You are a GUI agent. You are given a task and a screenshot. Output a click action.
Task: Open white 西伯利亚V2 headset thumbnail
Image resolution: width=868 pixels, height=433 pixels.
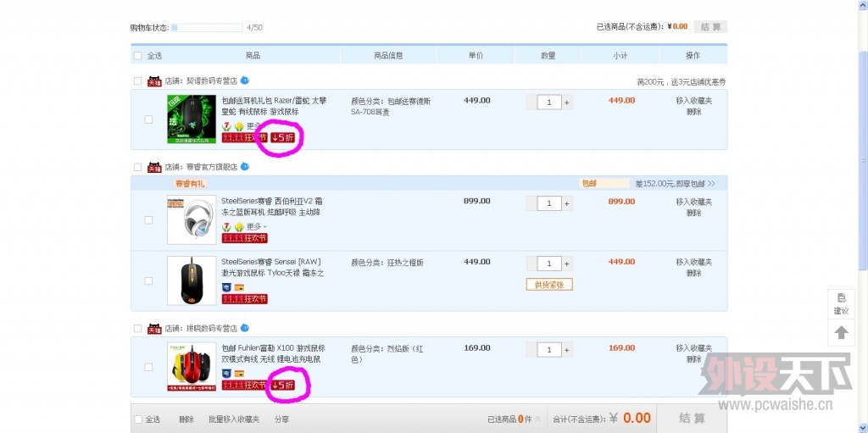(x=192, y=219)
